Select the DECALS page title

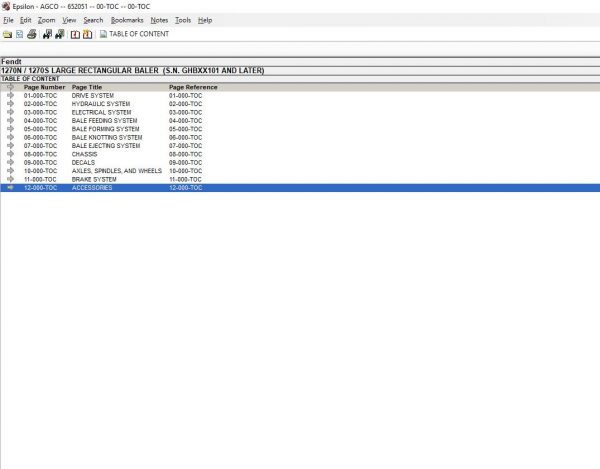(x=83, y=163)
